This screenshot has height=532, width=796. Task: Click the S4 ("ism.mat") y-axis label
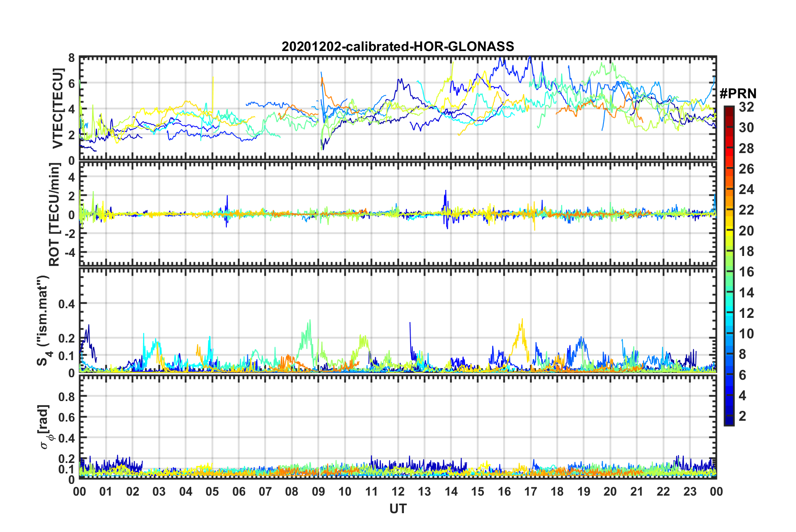[x=44, y=321]
